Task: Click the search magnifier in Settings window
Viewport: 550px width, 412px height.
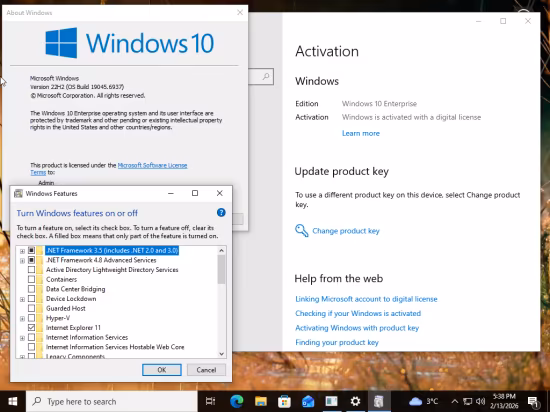Action: 266,76
